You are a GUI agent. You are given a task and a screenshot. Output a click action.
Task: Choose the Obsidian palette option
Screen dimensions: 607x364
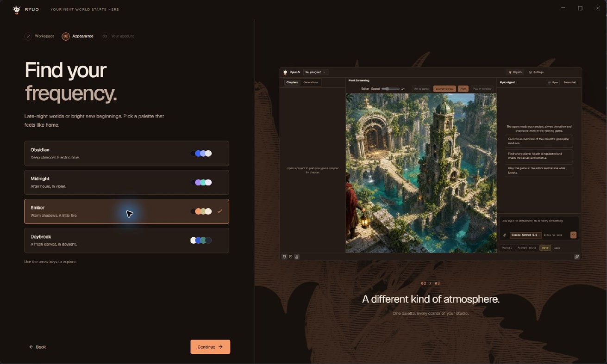126,153
